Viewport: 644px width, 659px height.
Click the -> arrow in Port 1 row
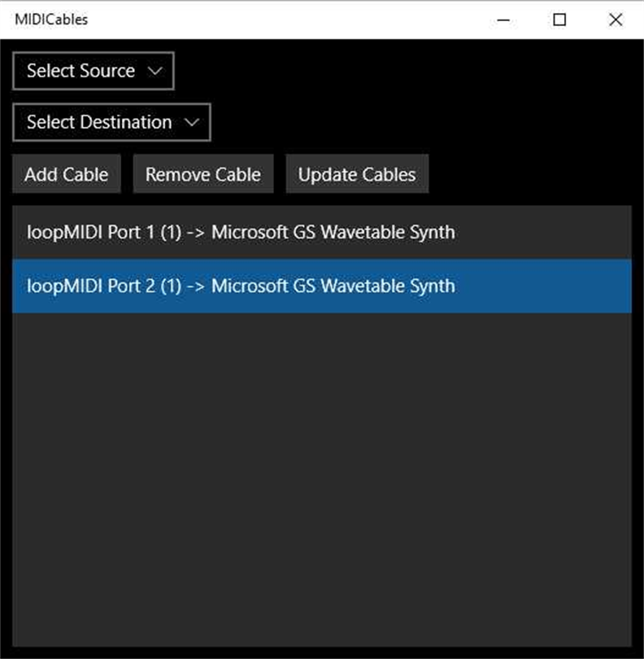point(196,233)
